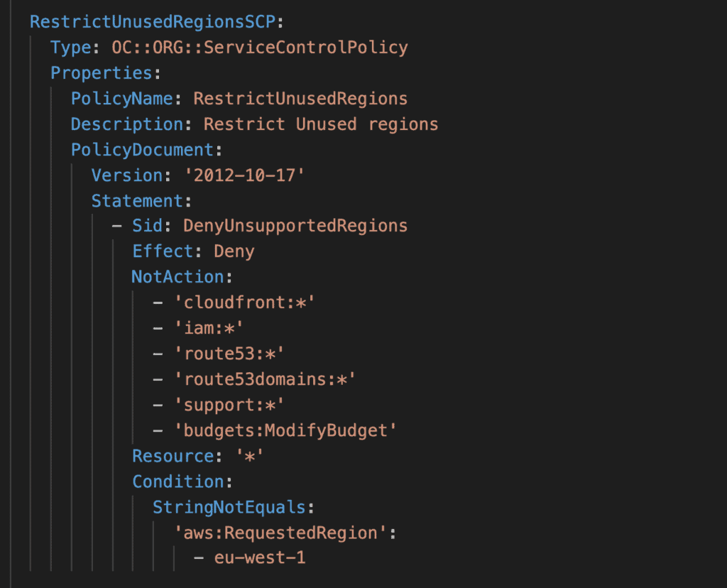The image size is (727, 588).
Task: Click the 'Restrict Unused regions' description text
Action: pyautogui.click(x=321, y=124)
